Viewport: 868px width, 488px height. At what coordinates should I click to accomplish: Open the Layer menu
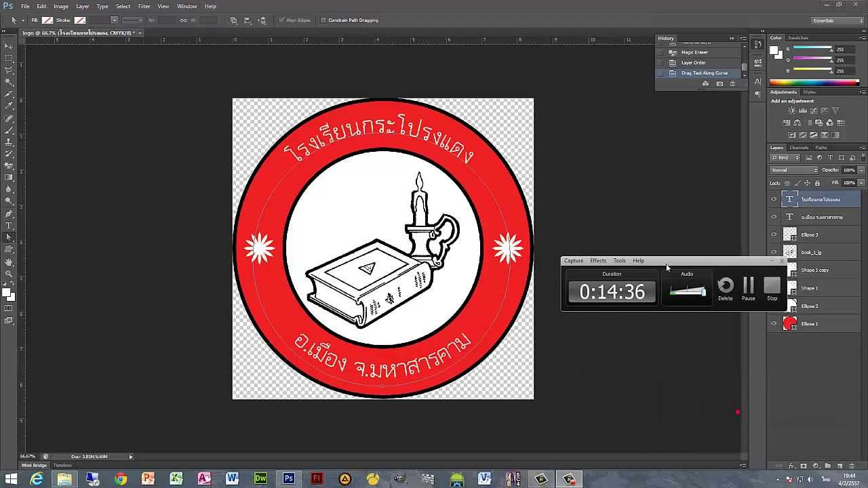pos(83,6)
